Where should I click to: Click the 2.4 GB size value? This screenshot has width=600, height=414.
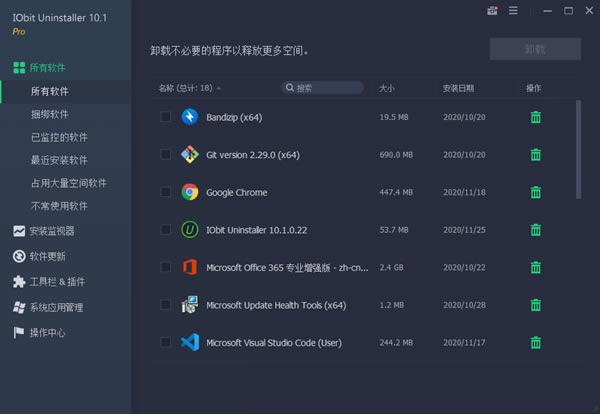click(x=391, y=267)
